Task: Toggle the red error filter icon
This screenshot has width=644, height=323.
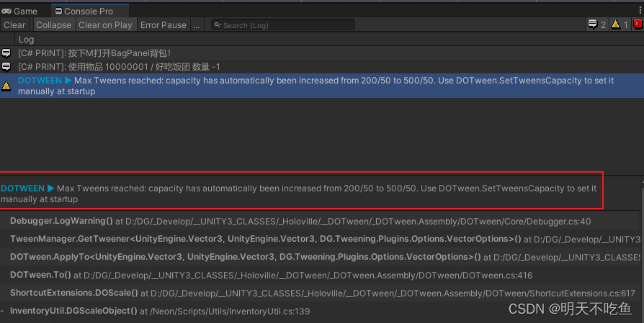Action: [x=638, y=24]
